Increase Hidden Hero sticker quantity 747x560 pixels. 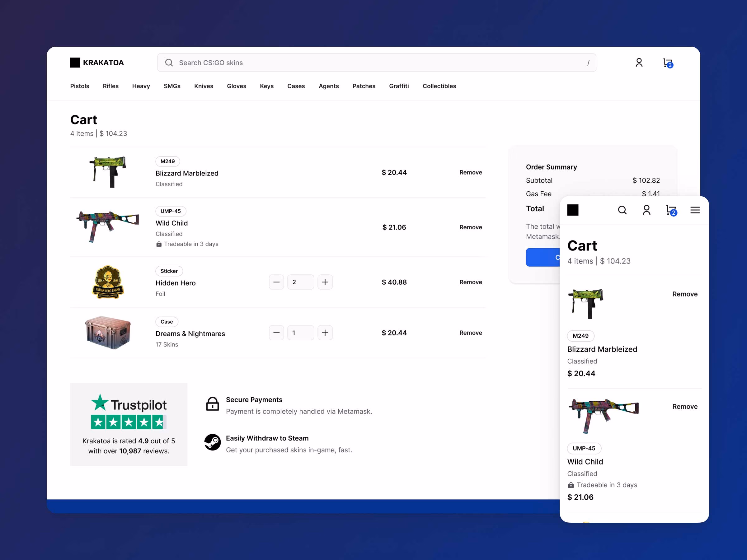coord(325,282)
